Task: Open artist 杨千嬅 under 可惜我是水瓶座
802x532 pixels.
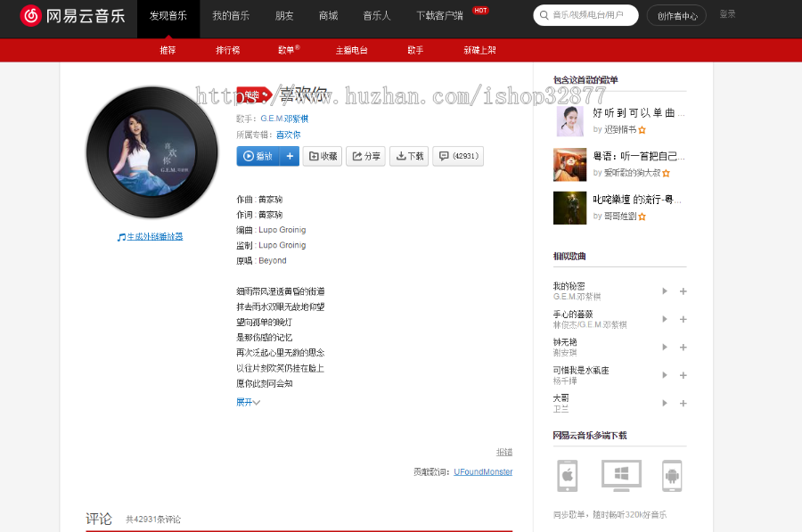Action: pos(565,381)
